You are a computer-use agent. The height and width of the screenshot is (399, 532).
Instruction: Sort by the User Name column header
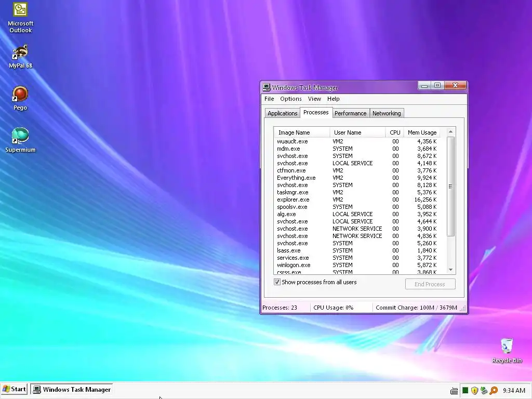(357, 132)
